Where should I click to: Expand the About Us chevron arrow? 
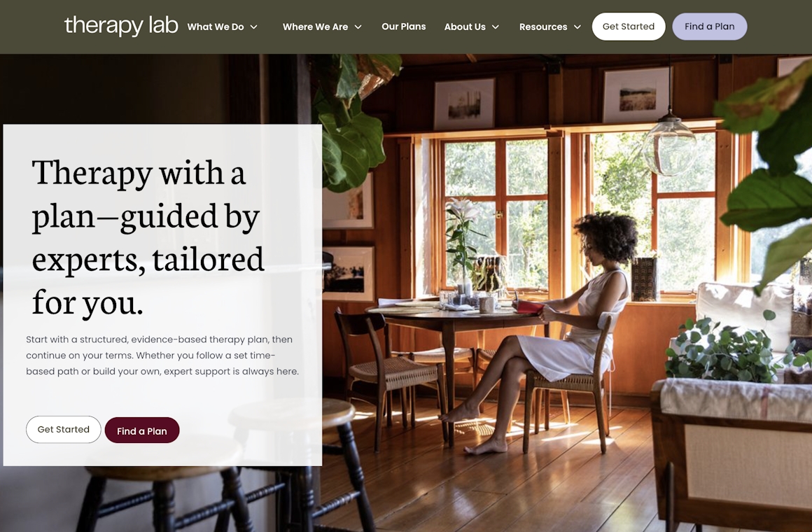point(496,27)
